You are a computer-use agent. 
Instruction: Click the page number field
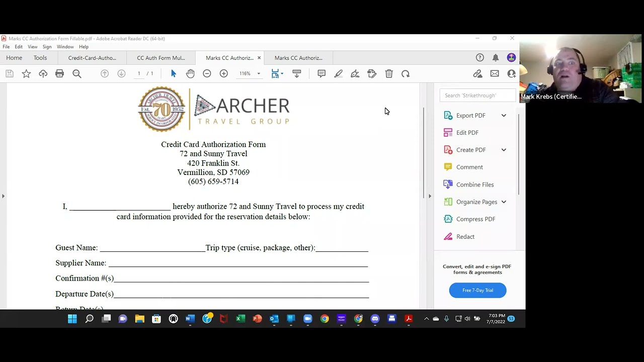click(x=139, y=74)
